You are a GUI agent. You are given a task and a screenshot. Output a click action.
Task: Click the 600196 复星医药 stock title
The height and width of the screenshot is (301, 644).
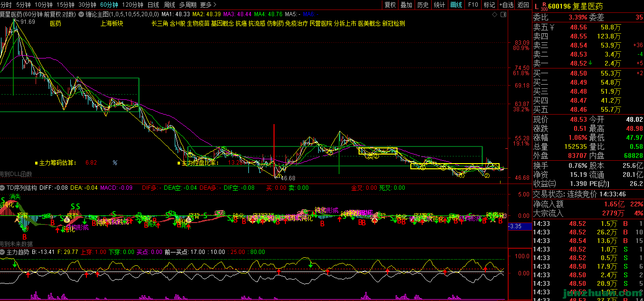575,7
